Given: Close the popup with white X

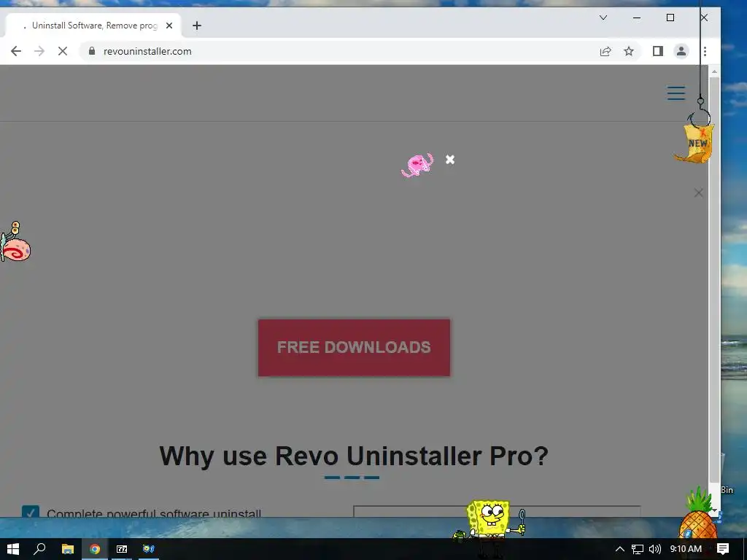Looking at the screenshot, I should tap(449, 160).
